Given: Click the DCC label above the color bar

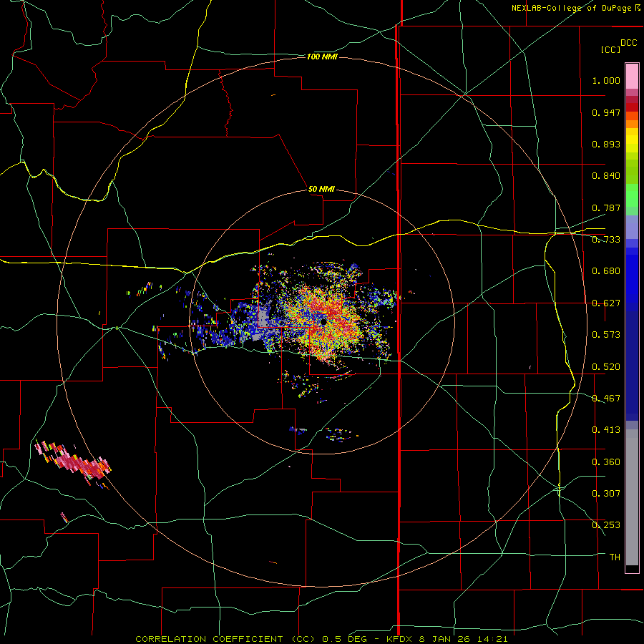Looking at the screenshot, I should point(628,43).
